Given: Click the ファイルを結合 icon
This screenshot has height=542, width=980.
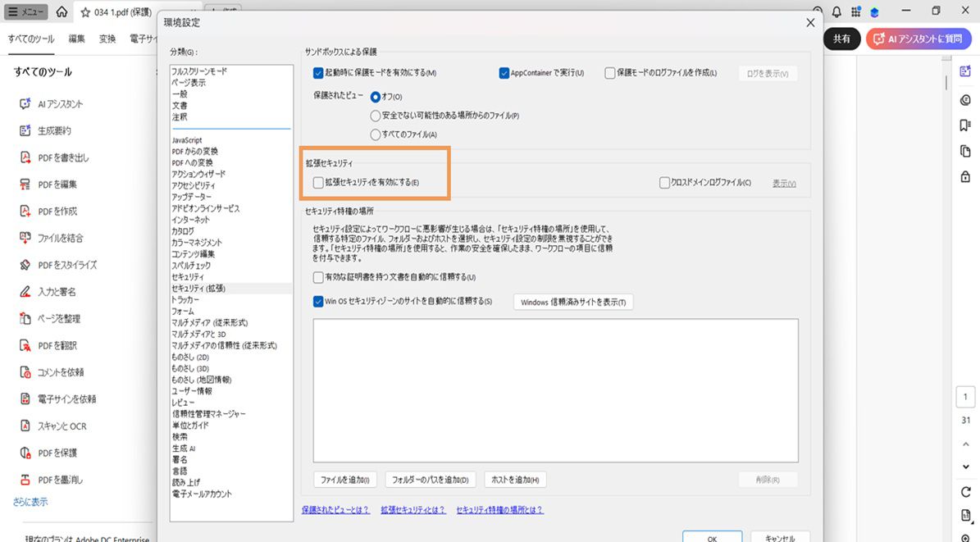Looking at the screenshot, I should [x=25, y=238].
